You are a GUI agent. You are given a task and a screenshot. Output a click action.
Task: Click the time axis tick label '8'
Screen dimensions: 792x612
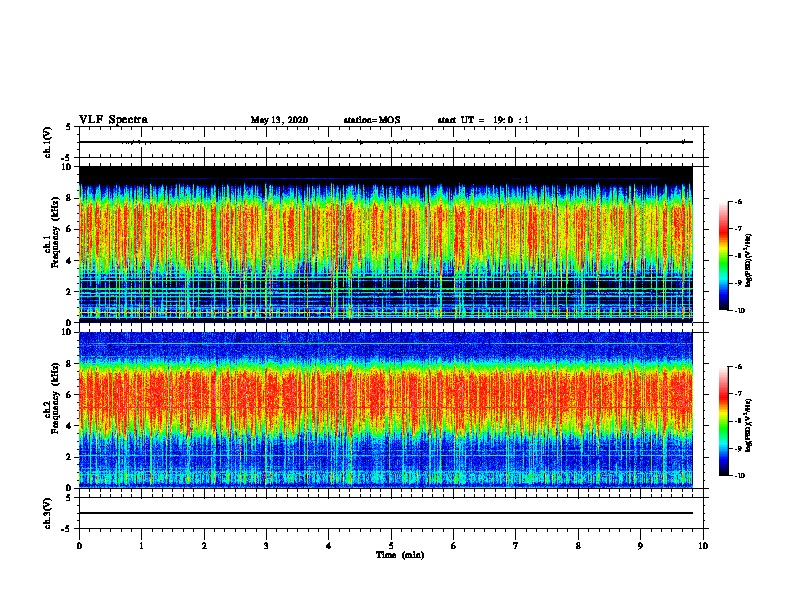pos(578,546)
